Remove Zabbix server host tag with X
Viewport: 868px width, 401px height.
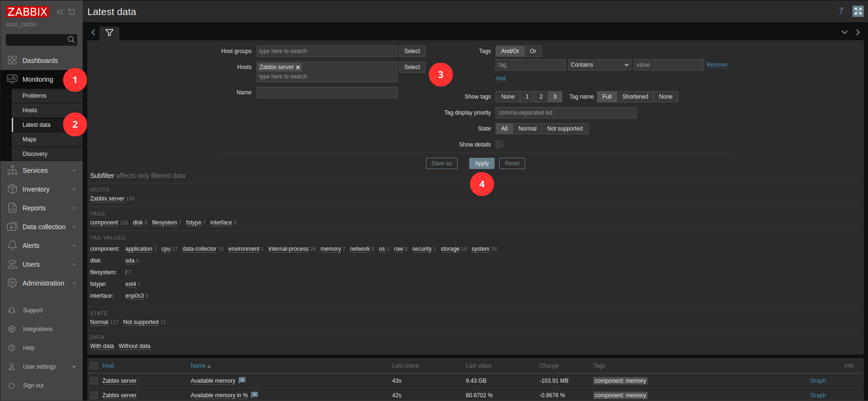[298, 68]
